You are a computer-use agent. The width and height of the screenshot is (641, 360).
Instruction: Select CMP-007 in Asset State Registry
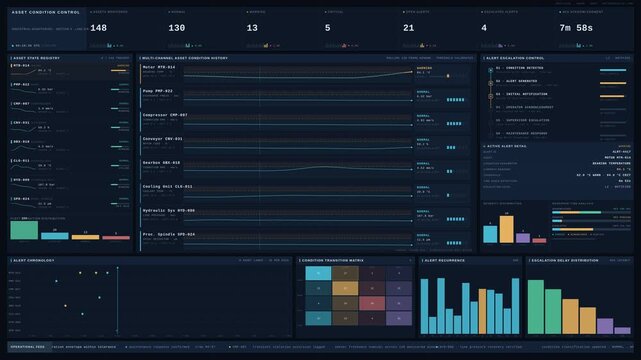70,109
